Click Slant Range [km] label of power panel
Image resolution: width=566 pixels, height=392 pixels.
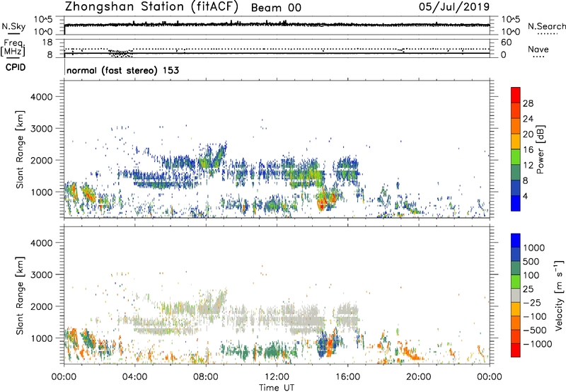tap(20, 149)
